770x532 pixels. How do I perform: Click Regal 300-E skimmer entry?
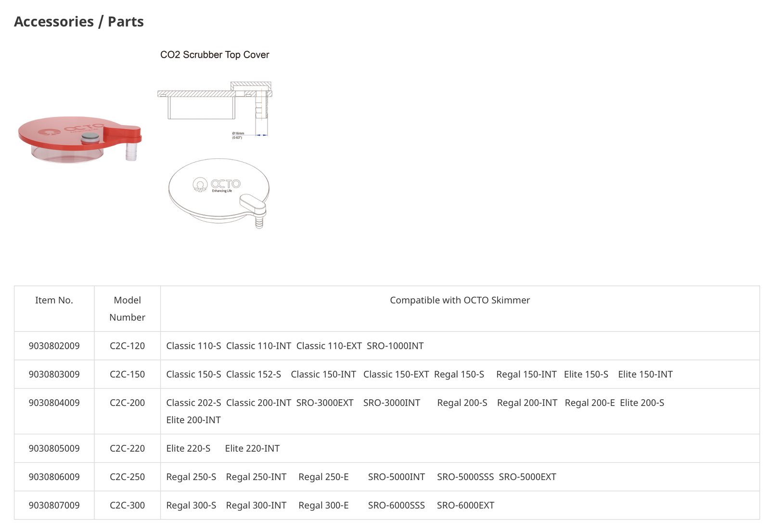pos(323,505)
